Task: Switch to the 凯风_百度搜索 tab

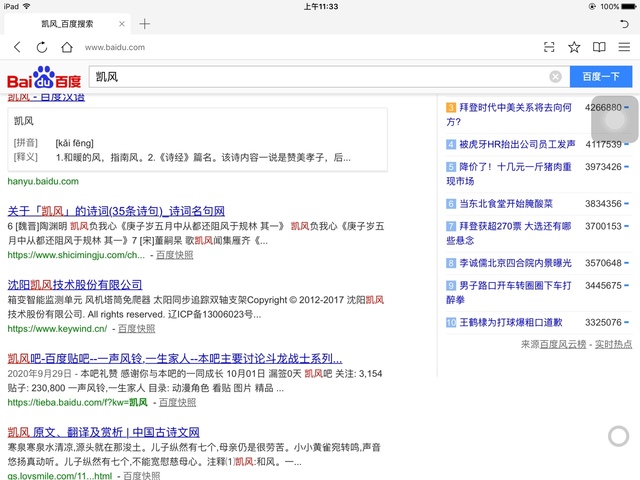Action: [70, 23]
